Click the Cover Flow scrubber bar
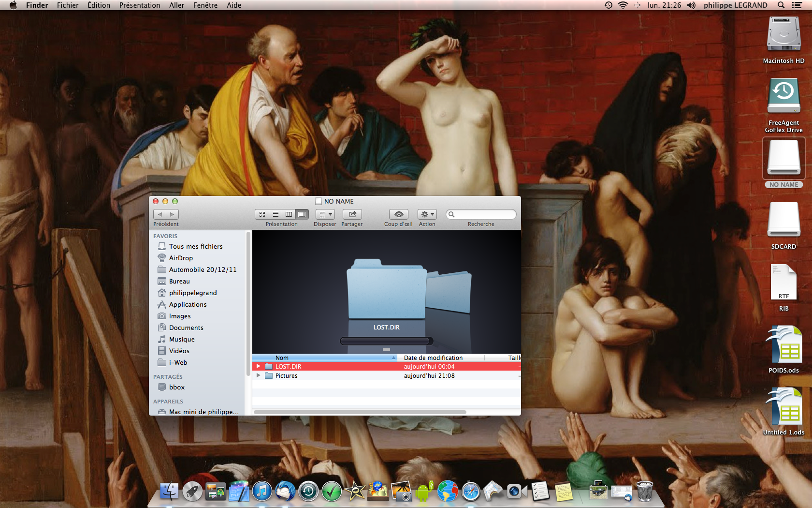This screenshot has height=508, width=812. coord(386,341)
